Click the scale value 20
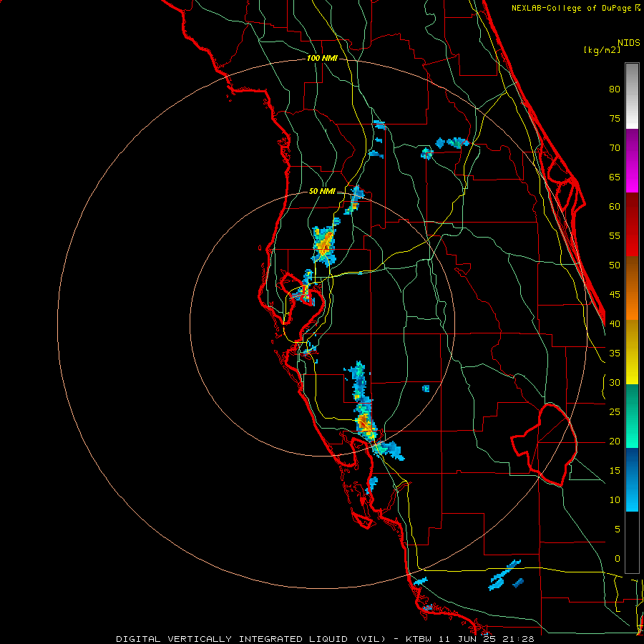 coord(615,441)
